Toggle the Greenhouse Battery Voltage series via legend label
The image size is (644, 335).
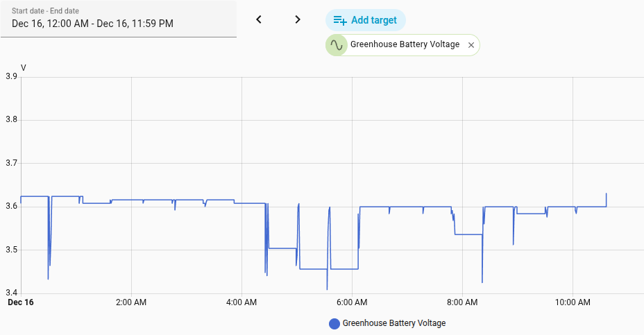click(x=393, y=323)
